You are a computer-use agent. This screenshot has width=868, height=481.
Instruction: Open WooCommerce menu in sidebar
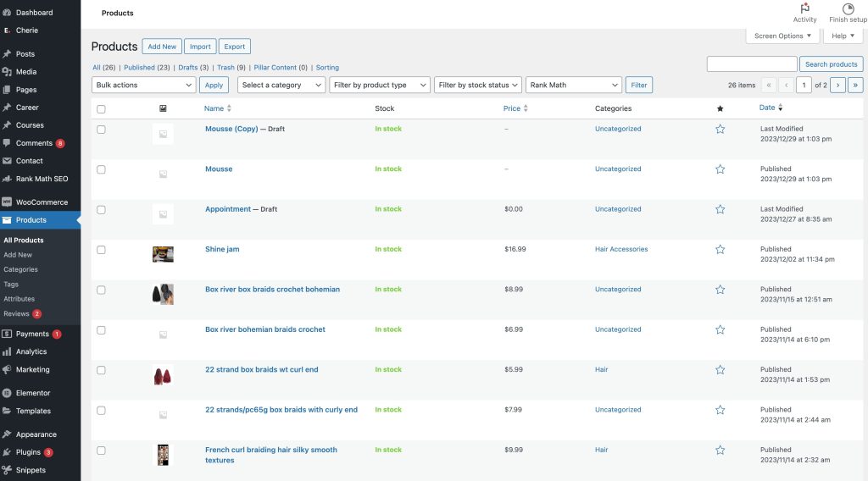(42, 202)
